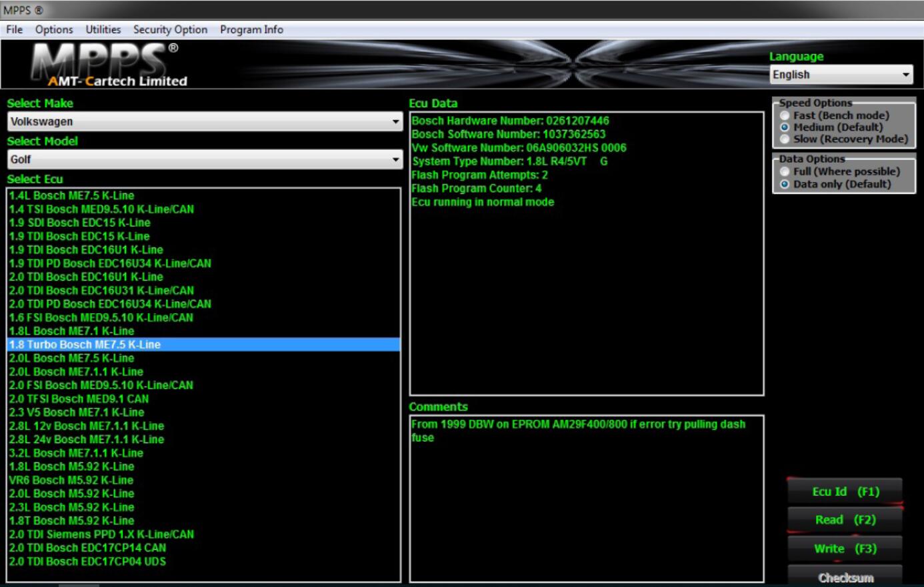This screenshot has width=924, height=587.
Task: Click the Vw Software Number line
Action: point(519,148)
